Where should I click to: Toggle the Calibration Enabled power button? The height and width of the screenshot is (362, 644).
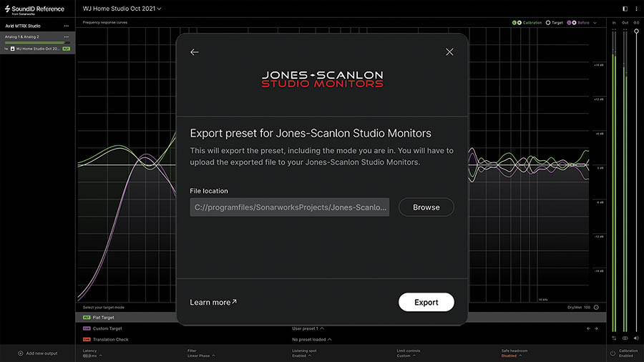(x=613, y=353)
